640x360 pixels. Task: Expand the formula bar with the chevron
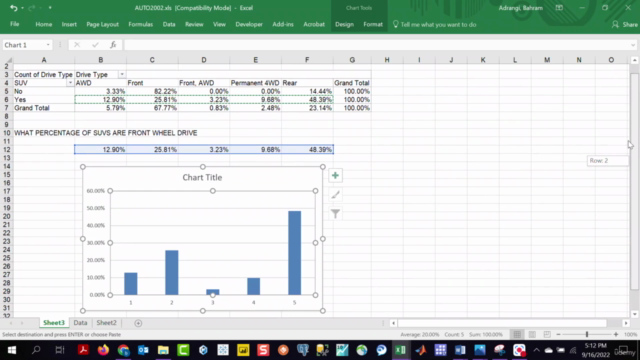tap(633, 45)
